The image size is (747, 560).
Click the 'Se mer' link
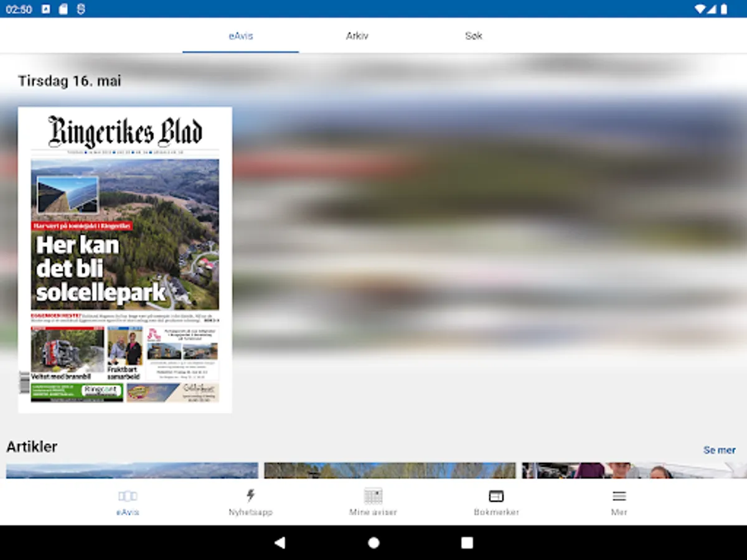(x=719, y=450)
